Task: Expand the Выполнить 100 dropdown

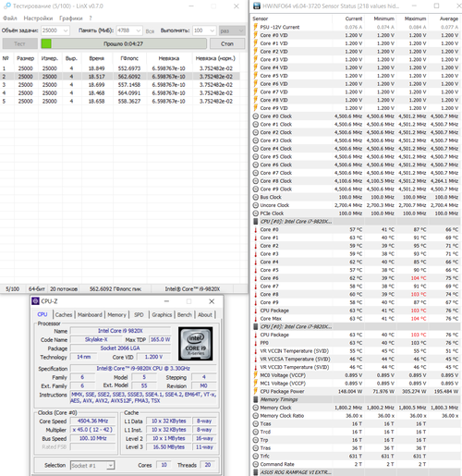Action: point(212,31)
